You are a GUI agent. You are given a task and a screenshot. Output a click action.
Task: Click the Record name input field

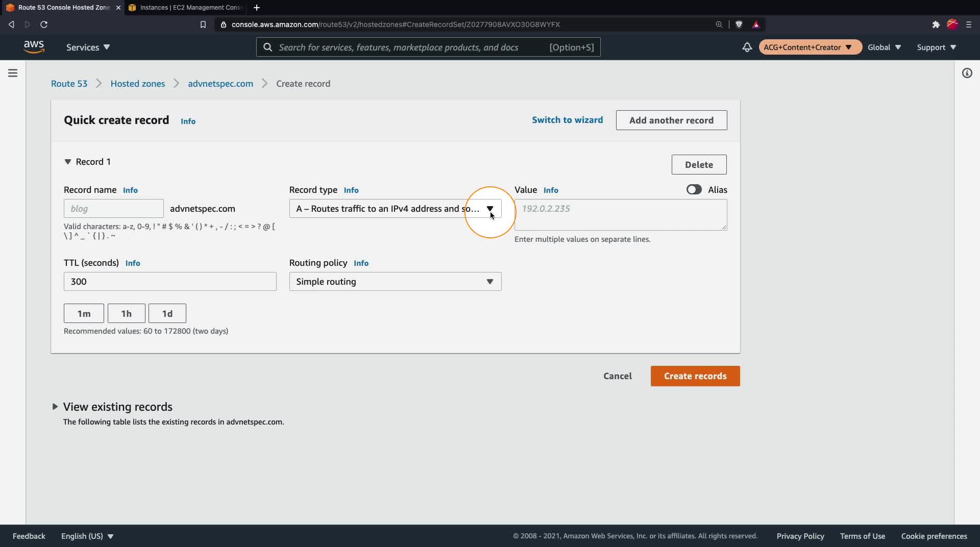click(113, 209)
